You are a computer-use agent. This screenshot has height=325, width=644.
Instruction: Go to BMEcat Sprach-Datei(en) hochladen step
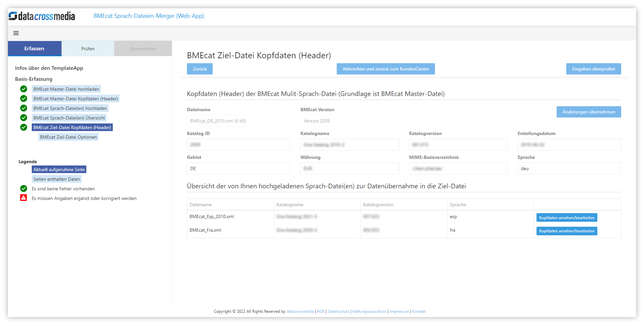70,108
